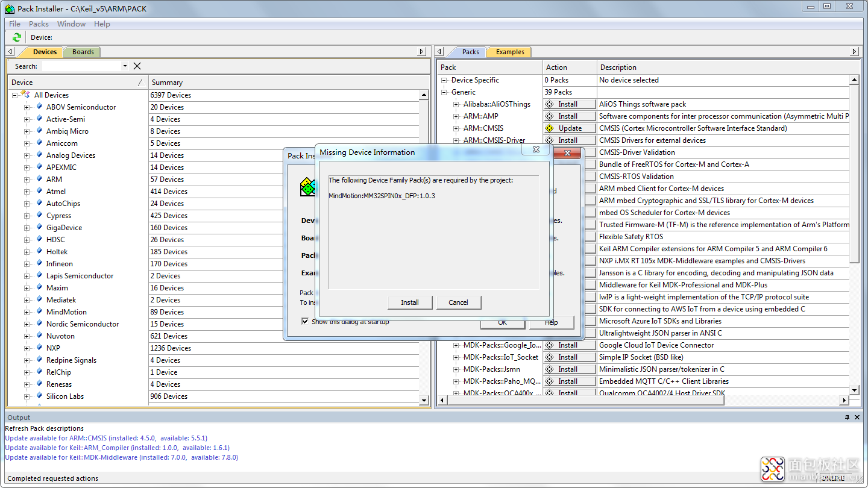Click the Cypress vendor icon

click(39, 215)
